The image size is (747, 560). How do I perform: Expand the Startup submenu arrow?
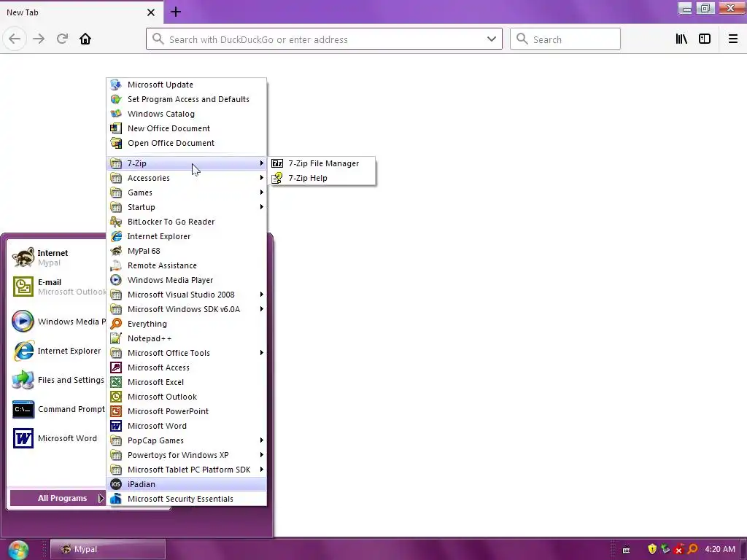tap(262, 207)
